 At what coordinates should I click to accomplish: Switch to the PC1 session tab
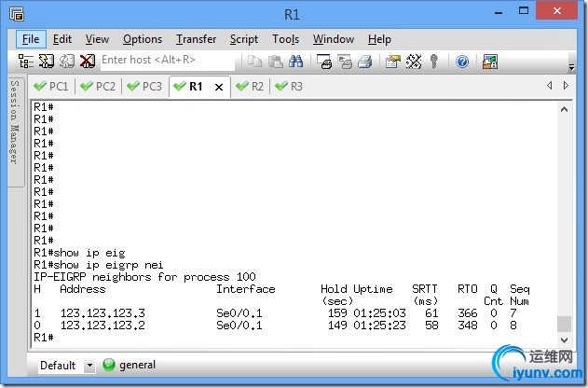(x=51, y=87)
